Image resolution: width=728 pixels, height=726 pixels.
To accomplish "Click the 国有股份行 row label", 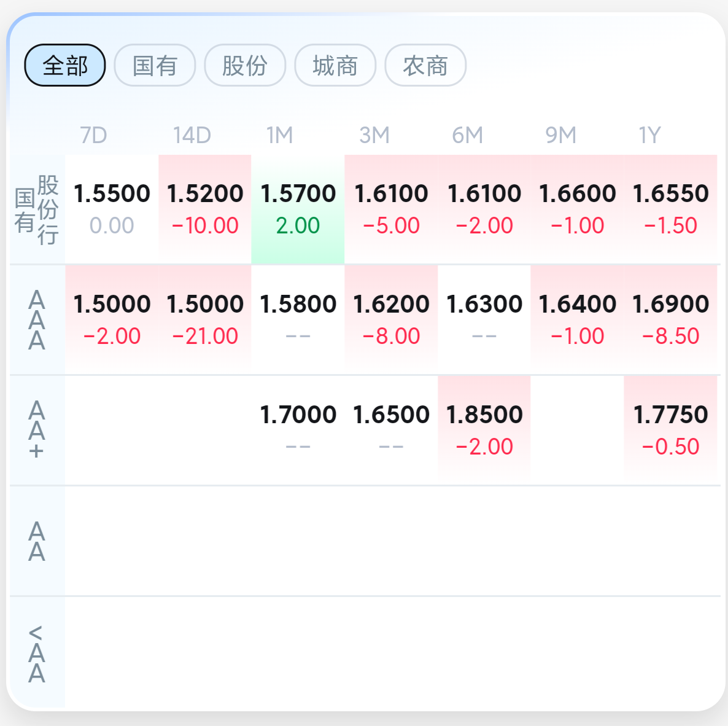I will (x=37, y=209).
